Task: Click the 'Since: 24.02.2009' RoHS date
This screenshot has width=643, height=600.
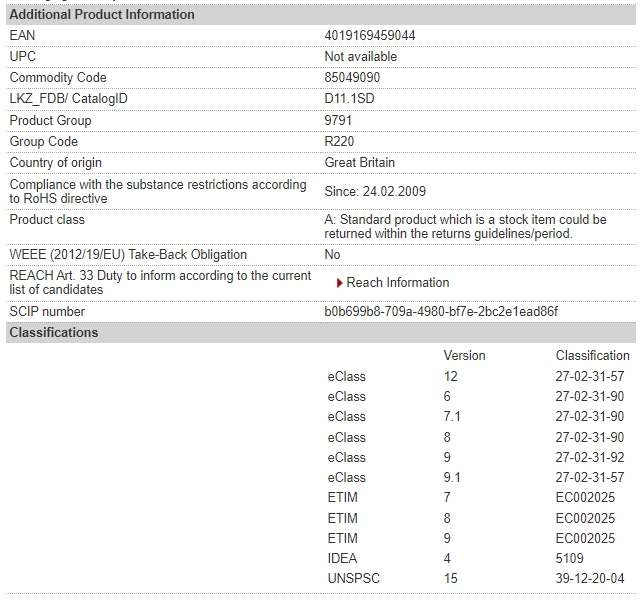Action: click(375, 192)
